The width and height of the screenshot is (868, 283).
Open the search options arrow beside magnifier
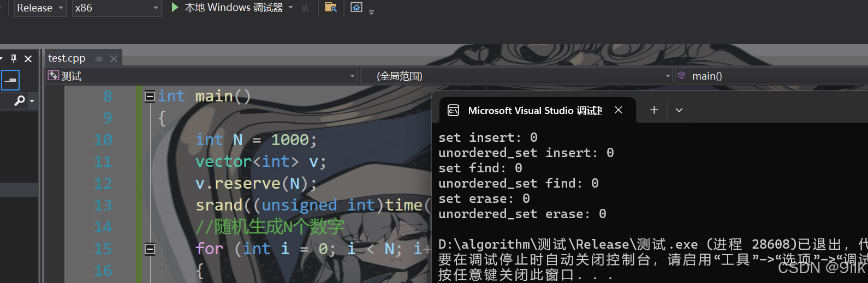[32, 101]
